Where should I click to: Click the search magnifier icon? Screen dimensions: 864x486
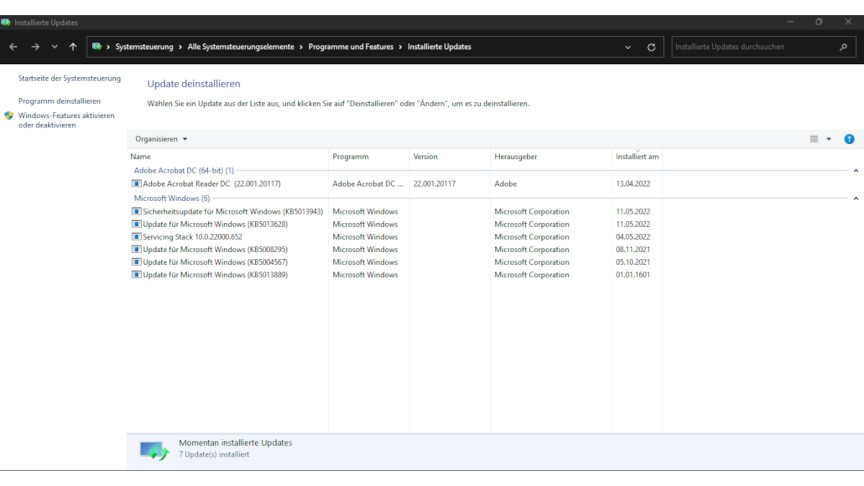[x=843, y=47]
